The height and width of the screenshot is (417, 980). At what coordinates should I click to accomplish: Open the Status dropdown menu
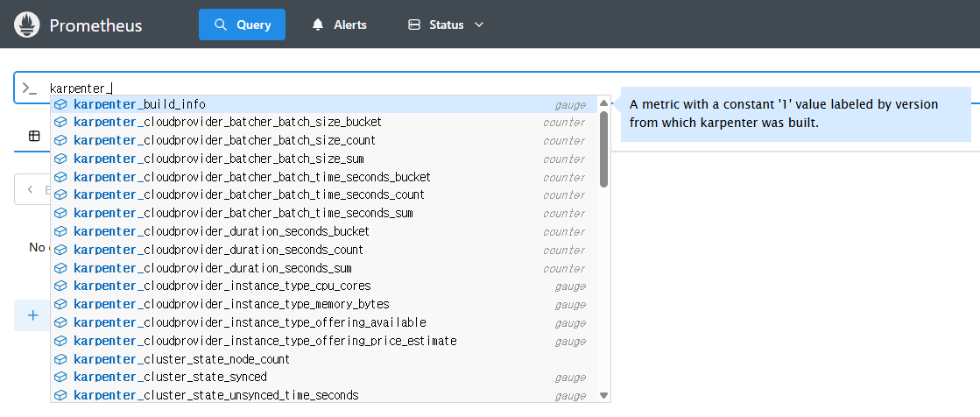point(446,25)
